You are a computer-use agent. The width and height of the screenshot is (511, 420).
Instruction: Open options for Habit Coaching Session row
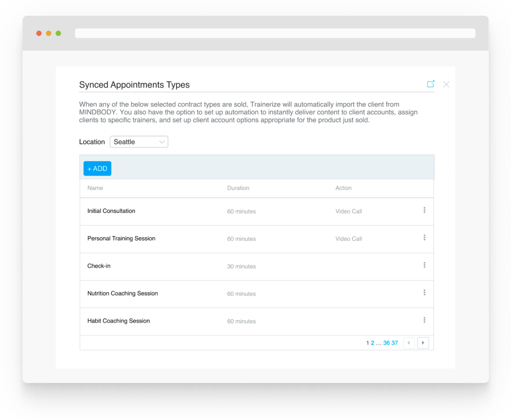tap(424, 320)
